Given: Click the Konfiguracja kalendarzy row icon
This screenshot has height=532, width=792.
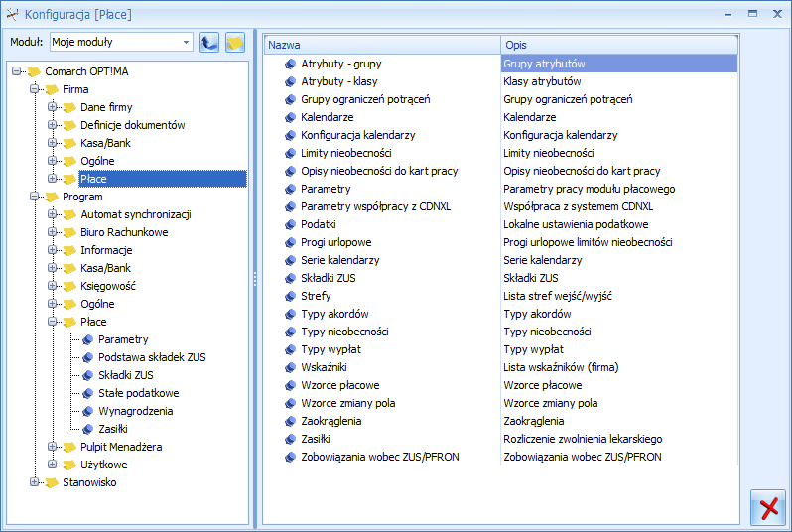Looking at the screenshot, I should (290, 135).
